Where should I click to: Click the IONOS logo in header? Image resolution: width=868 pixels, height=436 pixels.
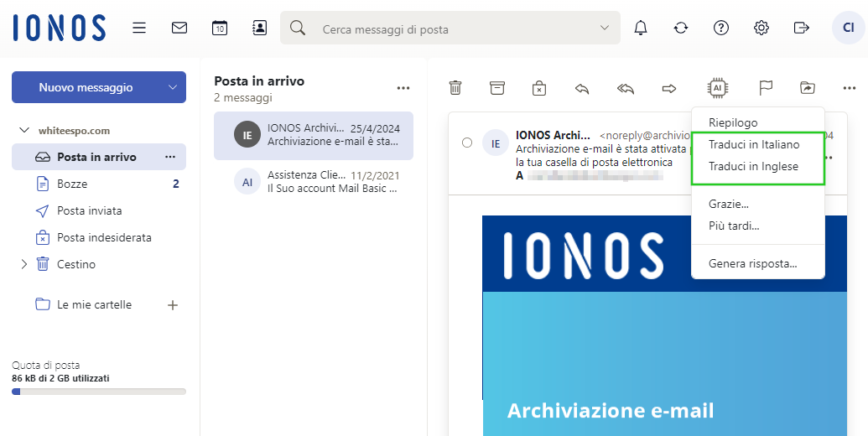click(60, 28)
